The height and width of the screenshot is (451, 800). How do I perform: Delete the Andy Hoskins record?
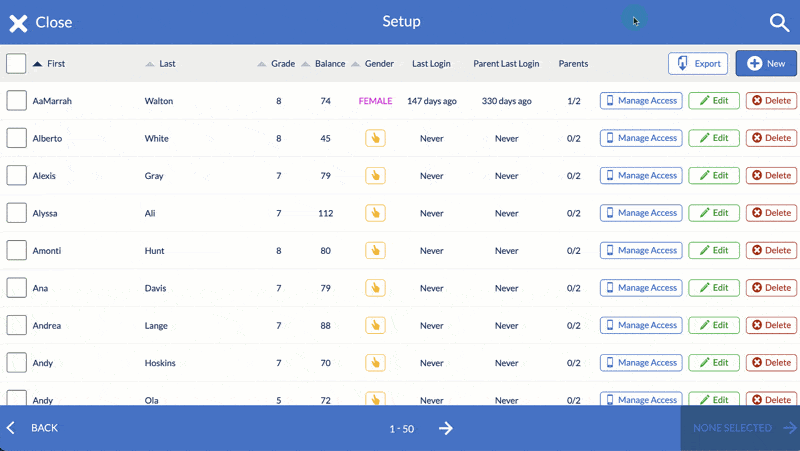pos(771,363)
